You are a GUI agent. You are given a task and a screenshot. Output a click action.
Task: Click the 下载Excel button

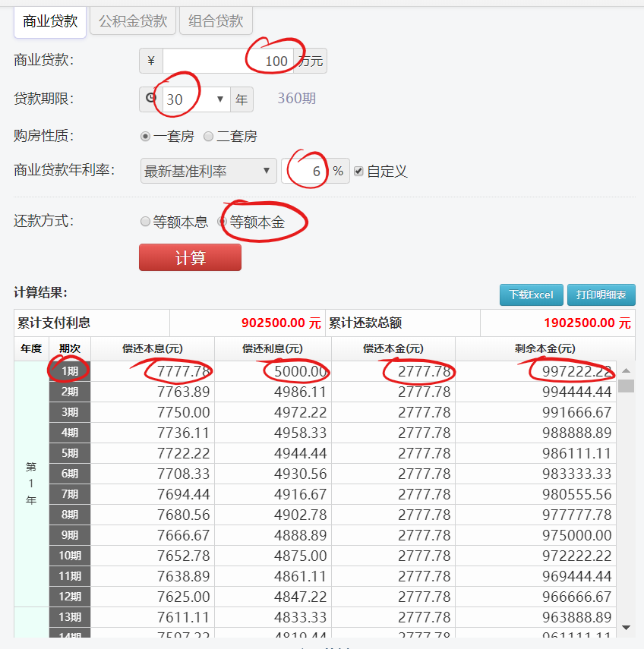pos(532,295)
